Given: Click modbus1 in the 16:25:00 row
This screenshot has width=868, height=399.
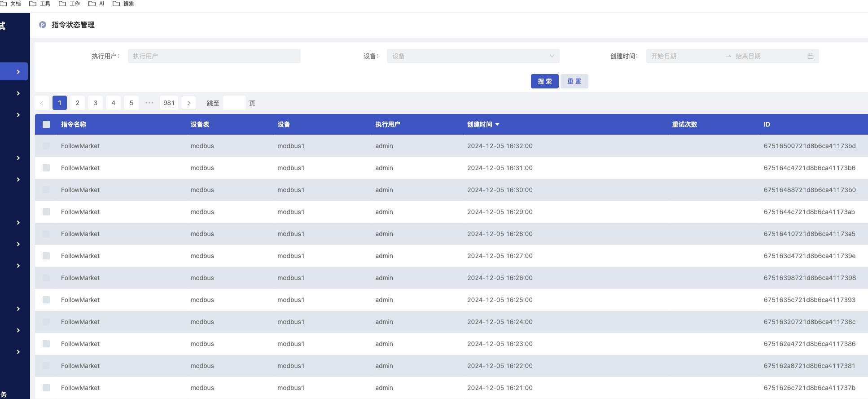Looking at the screenshot, I should [291, 300].
